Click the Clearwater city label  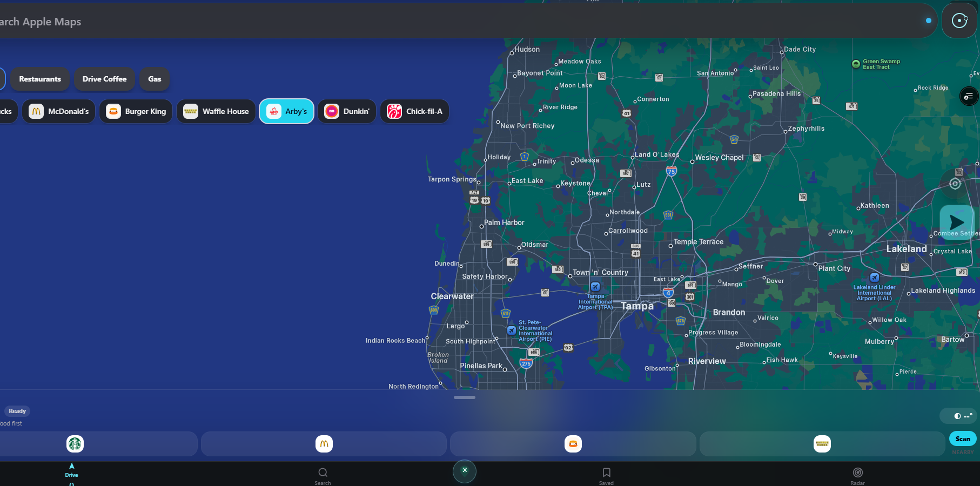[452, 296]
